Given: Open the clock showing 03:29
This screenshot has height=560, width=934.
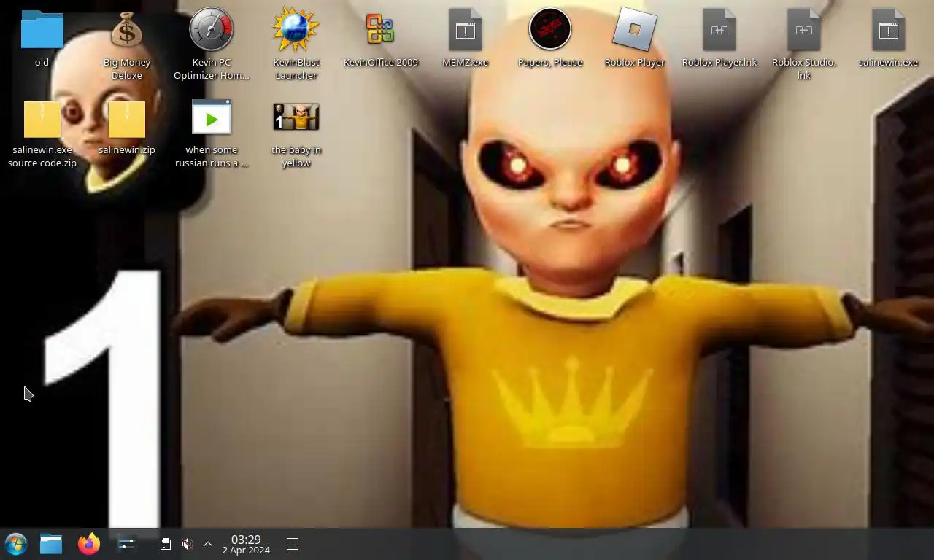Looking at the screenshot, I should coord(246,544).
